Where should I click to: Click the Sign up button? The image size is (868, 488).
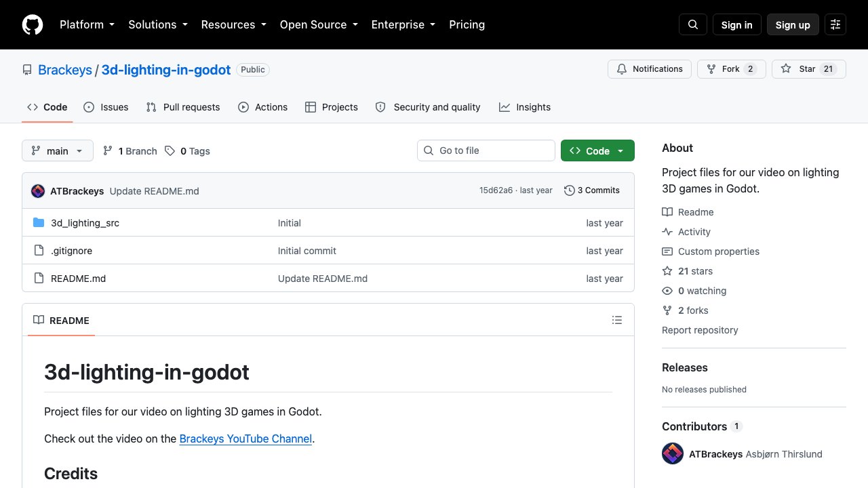[793, 24]
